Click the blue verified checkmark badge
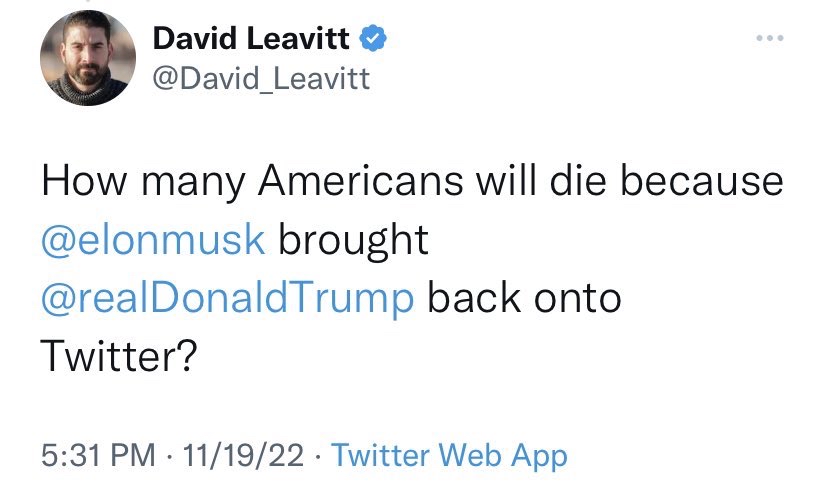Viewport: 828px width, 499px height. (373, 38)
